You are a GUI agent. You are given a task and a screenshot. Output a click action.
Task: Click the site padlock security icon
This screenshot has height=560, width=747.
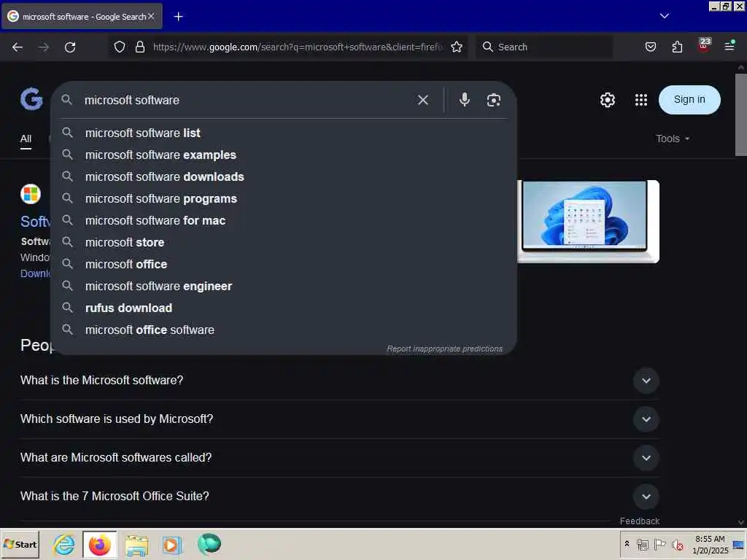(x=139, y=47)
